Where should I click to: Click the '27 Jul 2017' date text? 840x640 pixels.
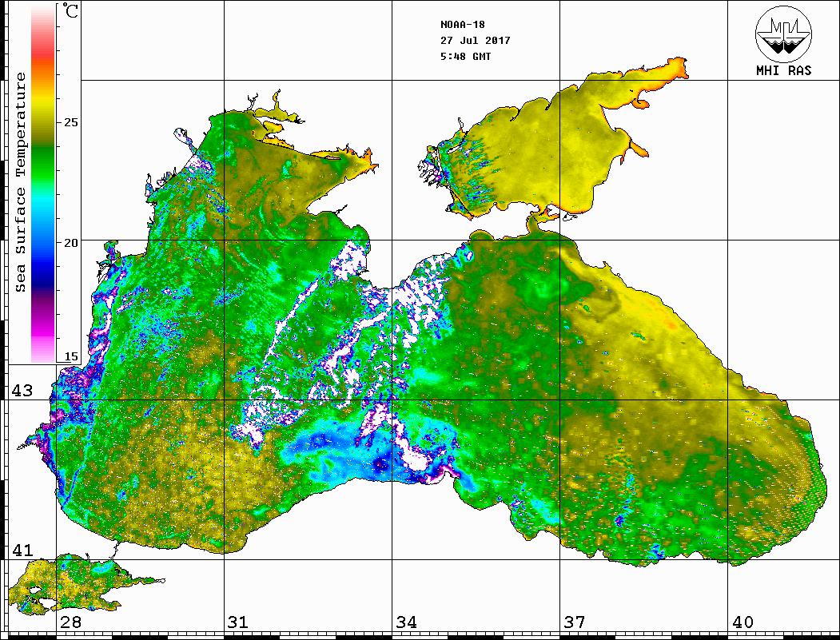tap(476, 41)
